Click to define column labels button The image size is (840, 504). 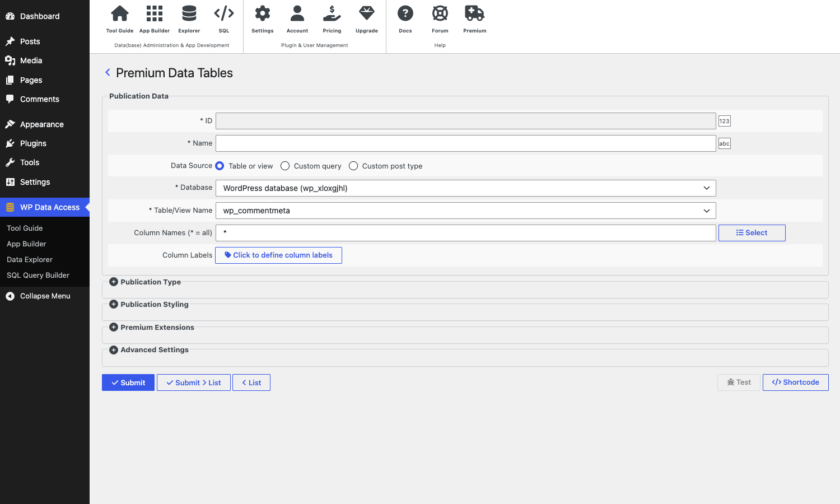(278, 255)
